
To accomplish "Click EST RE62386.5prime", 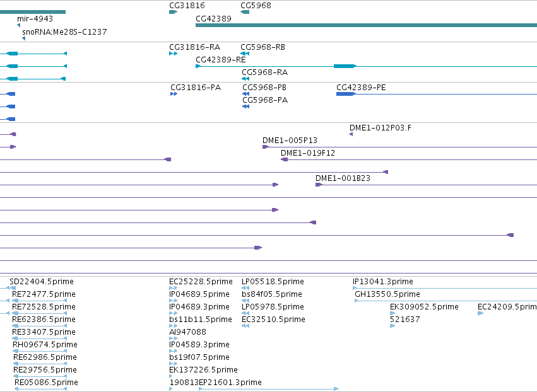I will pos(44,320).
